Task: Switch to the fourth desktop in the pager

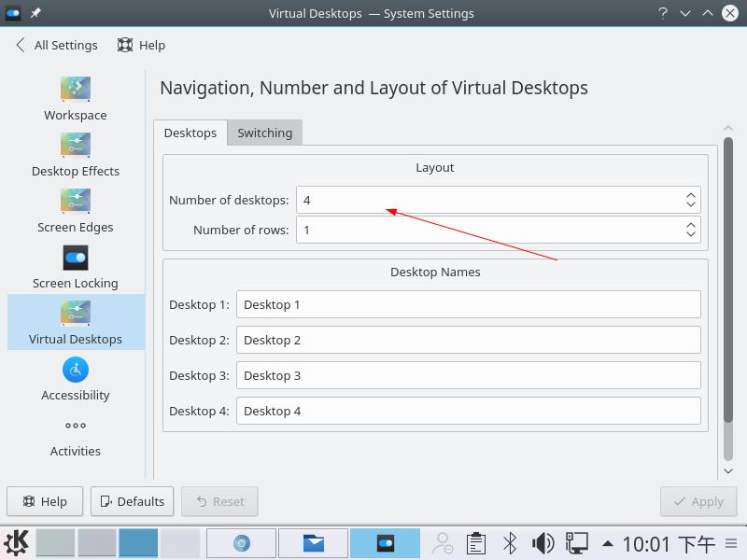Action: [180, 543]
